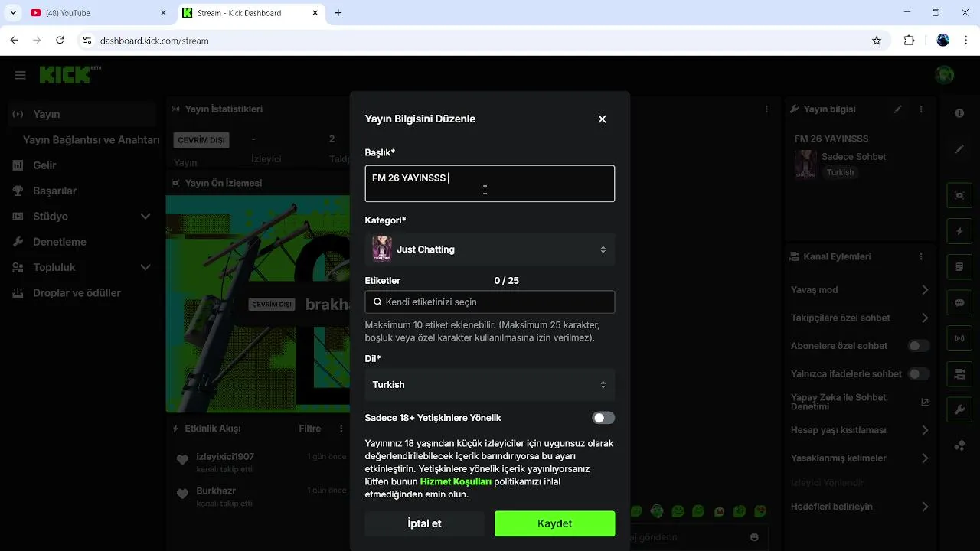Screen dimensions: 980x551
Task: Close the Yayın Bilgisini Düzenle dialog
Action: [602, 119]
